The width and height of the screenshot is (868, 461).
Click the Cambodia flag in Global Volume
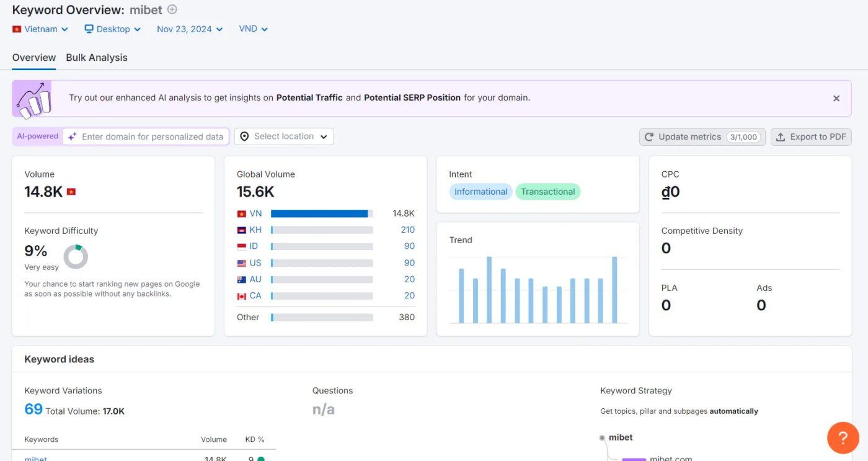[x=242, y=230]
